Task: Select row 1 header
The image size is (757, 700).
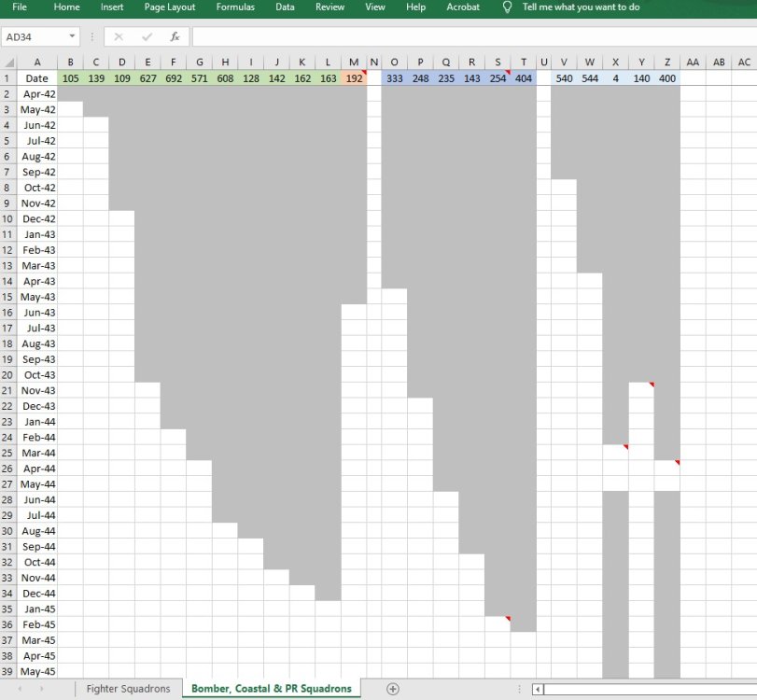Action: point(7,78)
